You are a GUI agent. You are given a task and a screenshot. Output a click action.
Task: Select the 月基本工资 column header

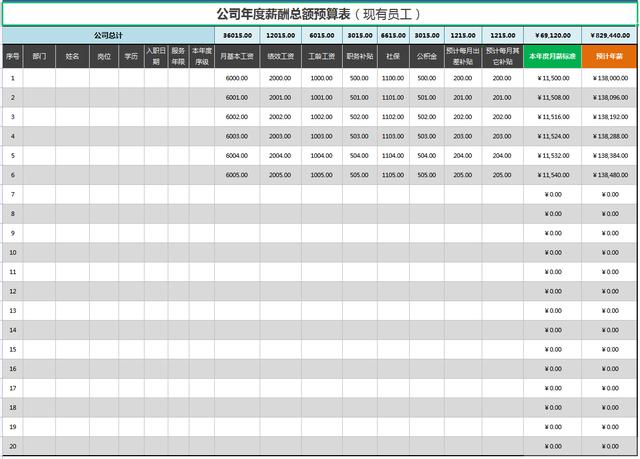point(237,56)
